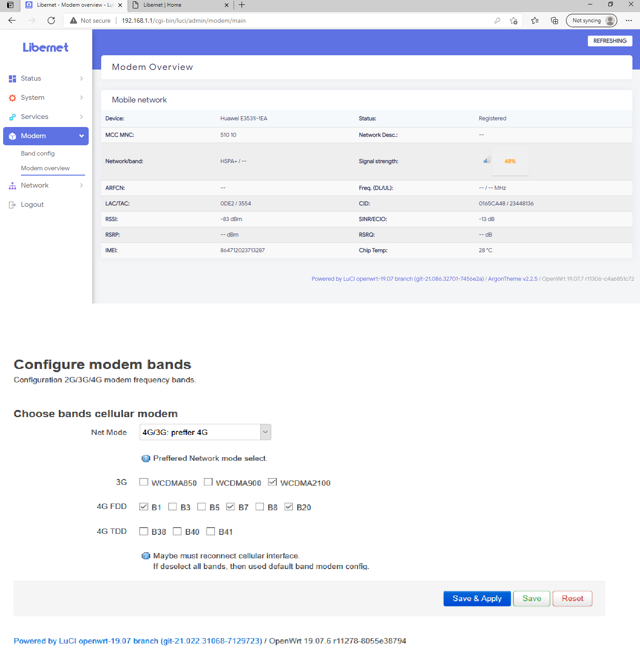Enable the WCDMA850 checkbox
The image size is (640, 672).
tap(144, 482)
